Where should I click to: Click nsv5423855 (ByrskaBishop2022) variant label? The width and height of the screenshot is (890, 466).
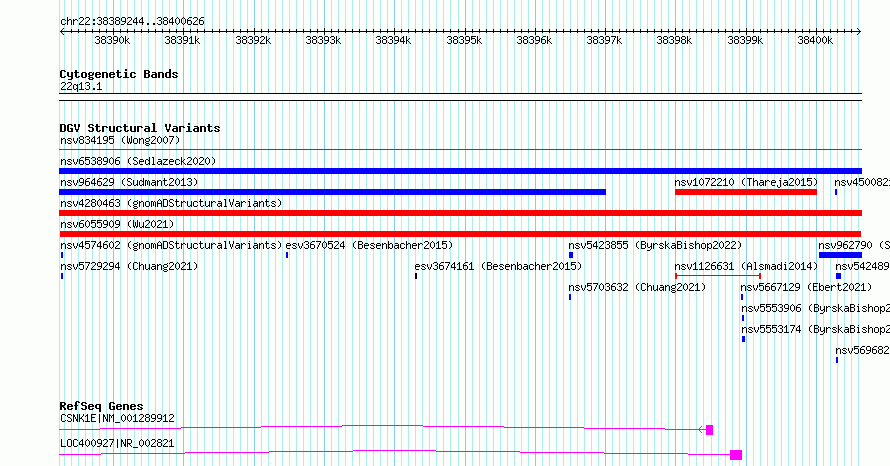pos(655,245)
